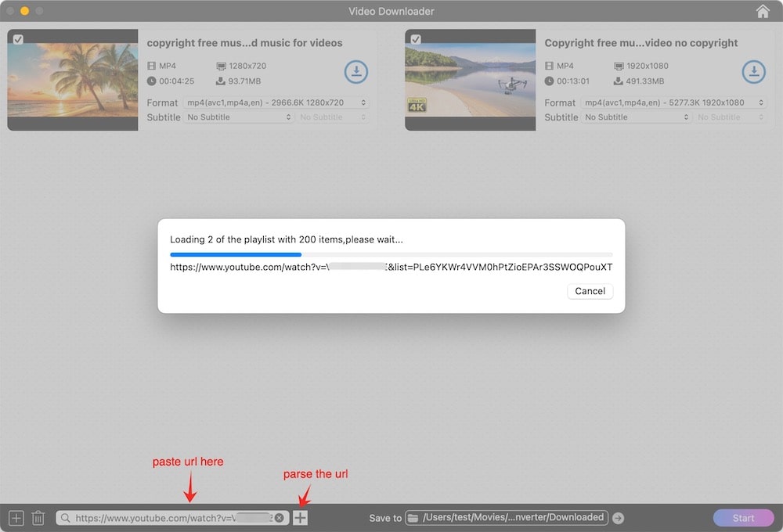Open the Format dropdown for the first video
This screenshot has width=783, height=532.
click(276, 102)
